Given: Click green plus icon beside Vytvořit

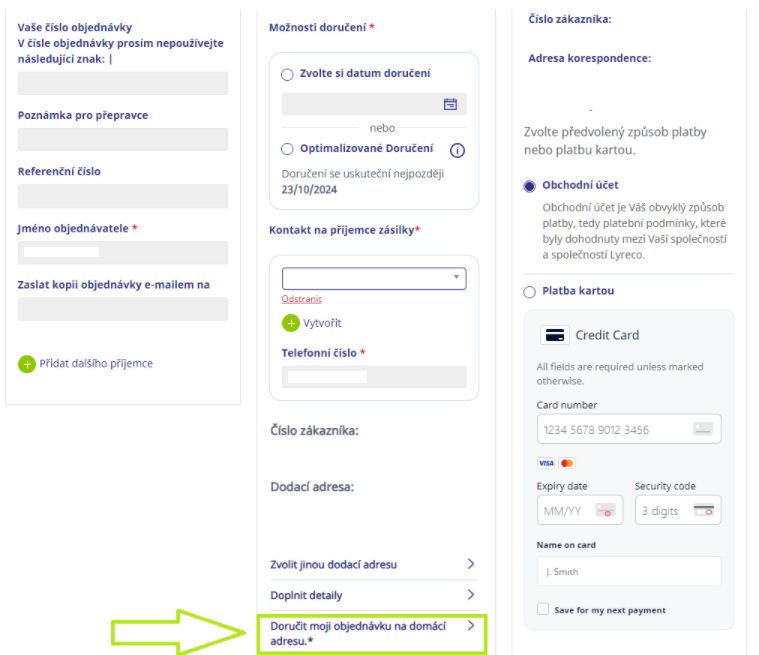Looking at the screenshot, I should pos(290,323).
